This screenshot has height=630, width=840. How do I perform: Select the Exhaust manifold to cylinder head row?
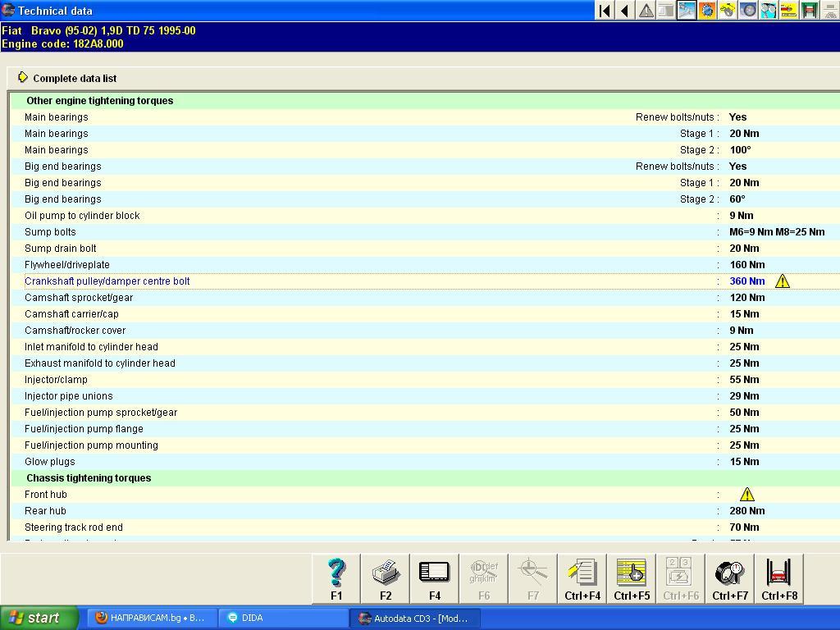426,363
